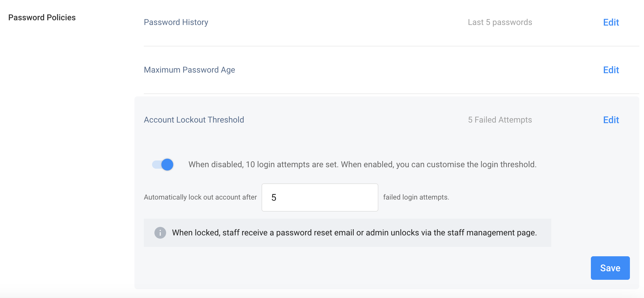
Task: Click the number 5 inside the attempts box
Action: point(274,197)
